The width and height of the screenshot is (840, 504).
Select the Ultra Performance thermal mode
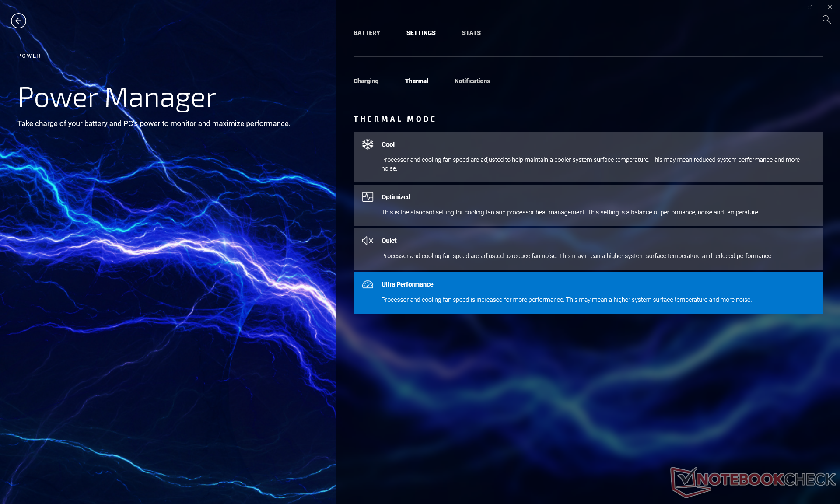pyautogui.click(x=588, y=293)
